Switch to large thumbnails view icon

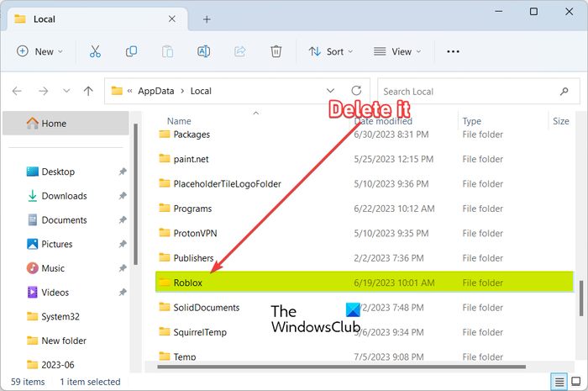(575, 382)
